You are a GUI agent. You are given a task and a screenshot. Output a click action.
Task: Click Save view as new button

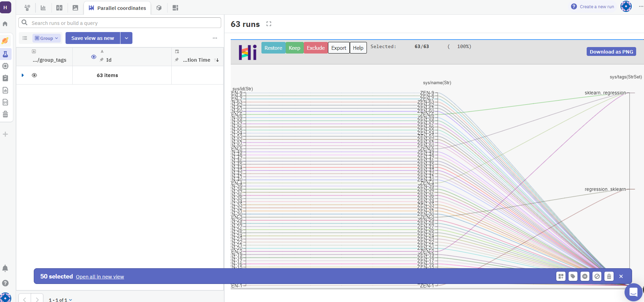click(x=93, y=38)
